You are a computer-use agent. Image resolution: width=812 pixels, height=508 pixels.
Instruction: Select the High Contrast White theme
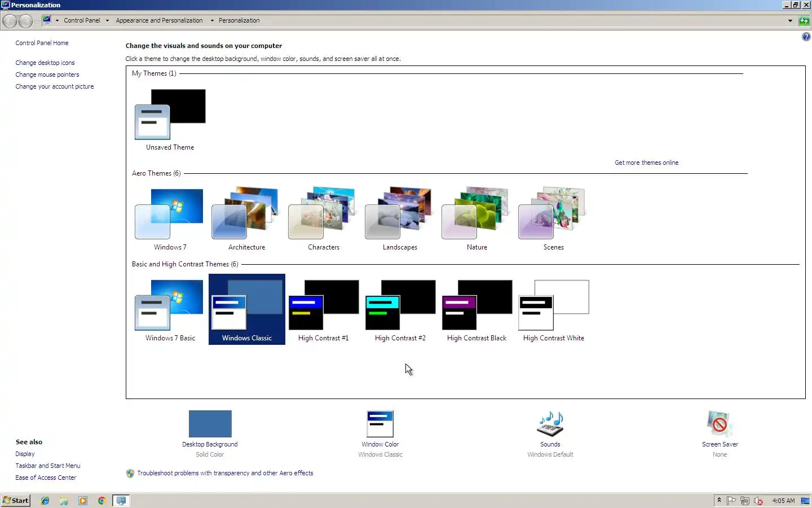coord(553,309)
